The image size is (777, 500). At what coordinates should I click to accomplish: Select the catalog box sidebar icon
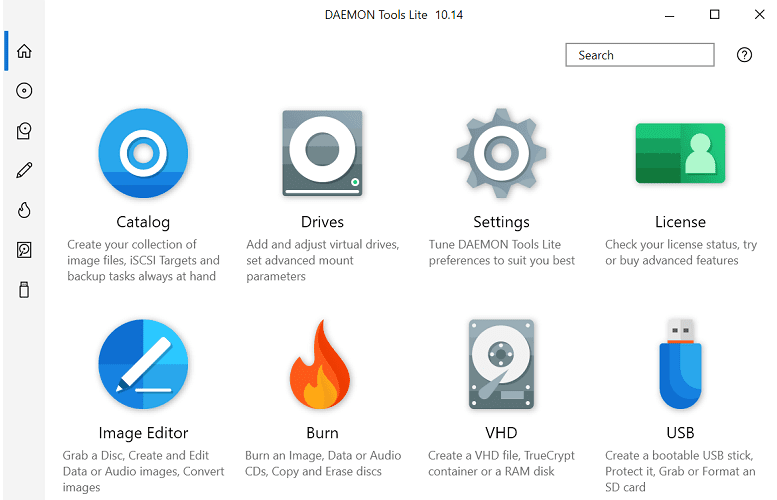coord(24,131)
